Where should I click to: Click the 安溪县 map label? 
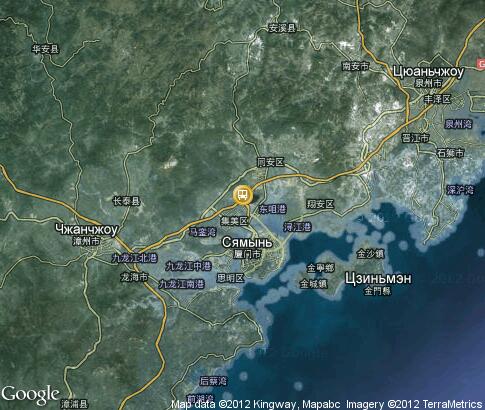[282, 29]
